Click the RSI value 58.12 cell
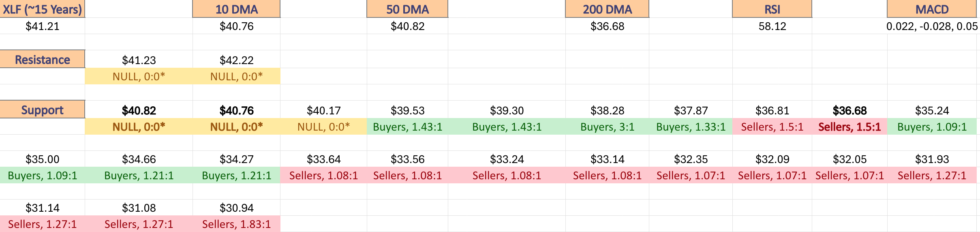Screen dimensions: 980x232 coord(772,26)
